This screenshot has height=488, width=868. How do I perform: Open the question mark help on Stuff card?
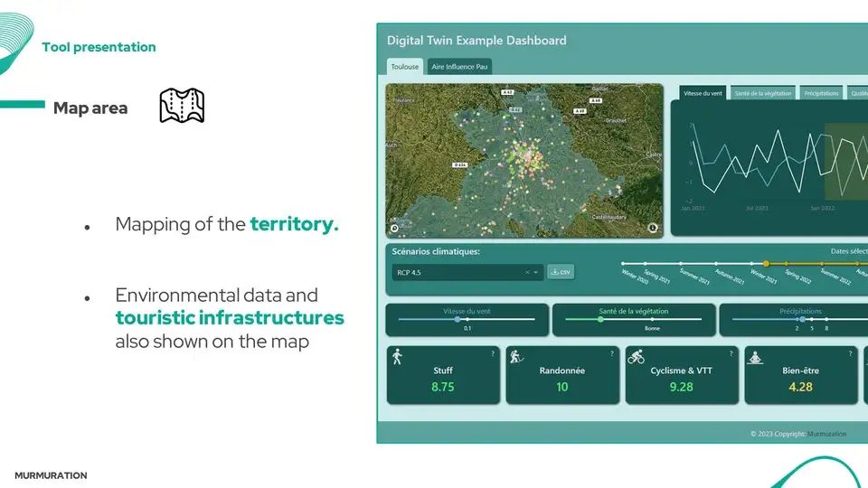click(492, 354)
